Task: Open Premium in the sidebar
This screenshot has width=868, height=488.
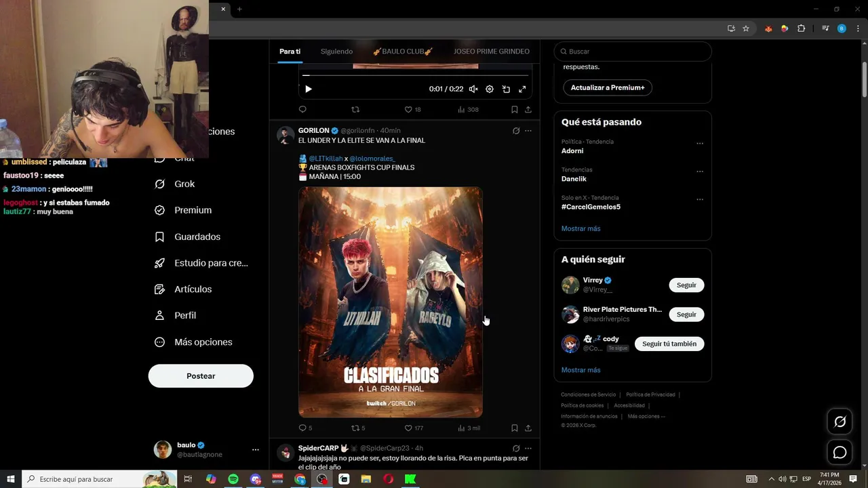Action: click(183, 210)
